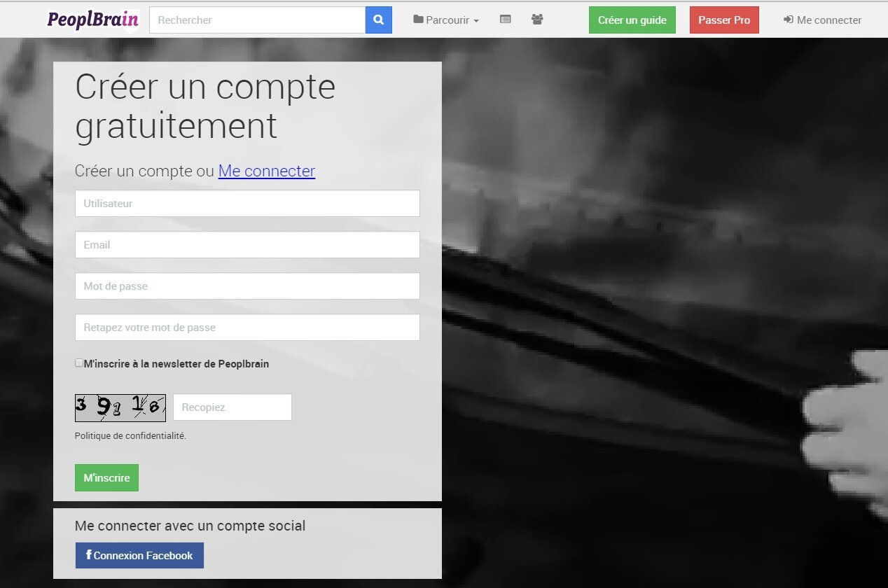Click the PeoplBrain logo
Screen dimensions: 888x588
(x=92, y=20)
